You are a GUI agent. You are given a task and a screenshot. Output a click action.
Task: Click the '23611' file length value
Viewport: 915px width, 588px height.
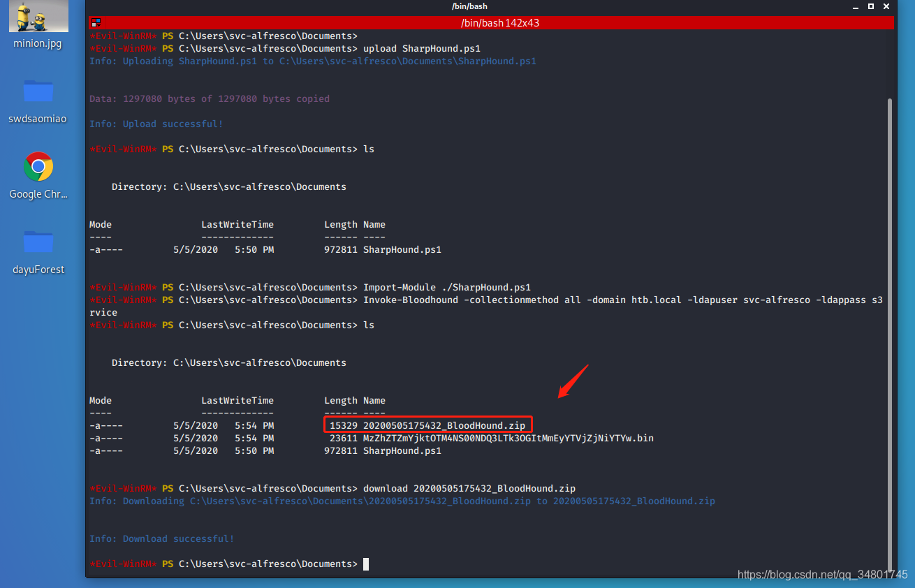coord(344,439)
